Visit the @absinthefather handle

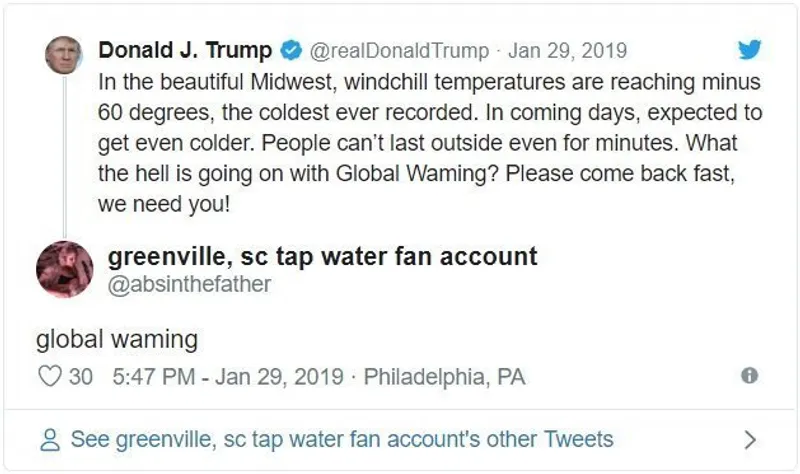coord(188,284)
